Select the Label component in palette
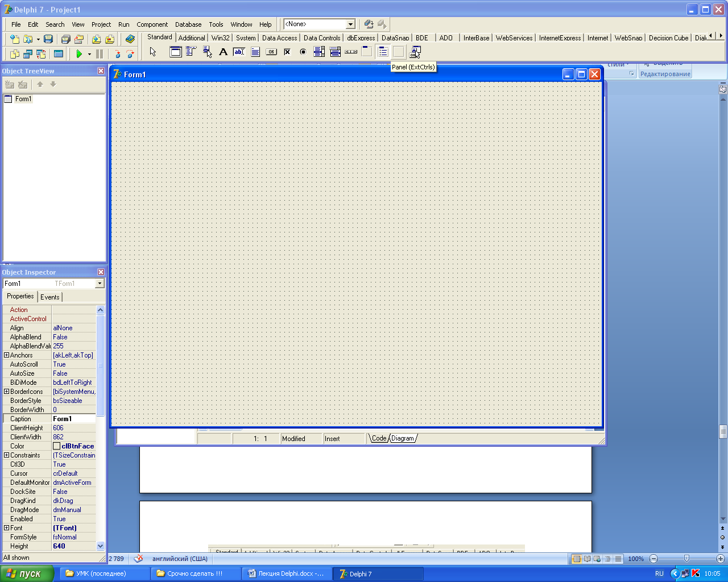This screenshot has height=582, width=728. tap(224, 52)
